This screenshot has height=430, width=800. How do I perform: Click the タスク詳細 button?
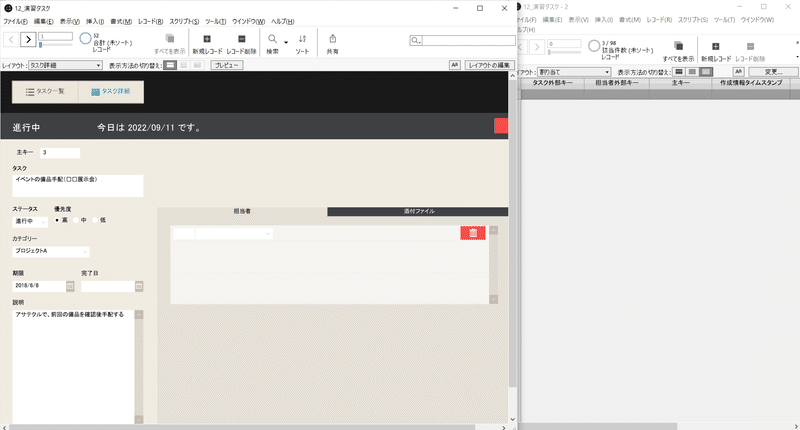pyautogui.click(x=111, y=92)
